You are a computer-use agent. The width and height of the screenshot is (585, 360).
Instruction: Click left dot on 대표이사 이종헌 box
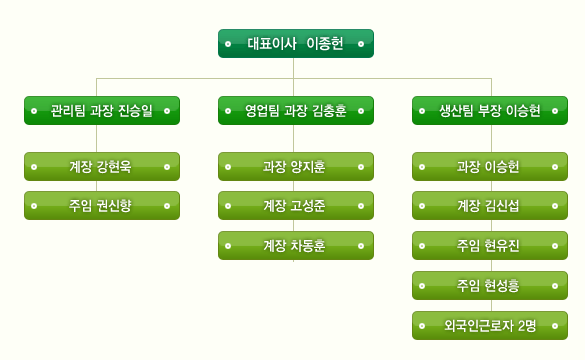point(228,44)
